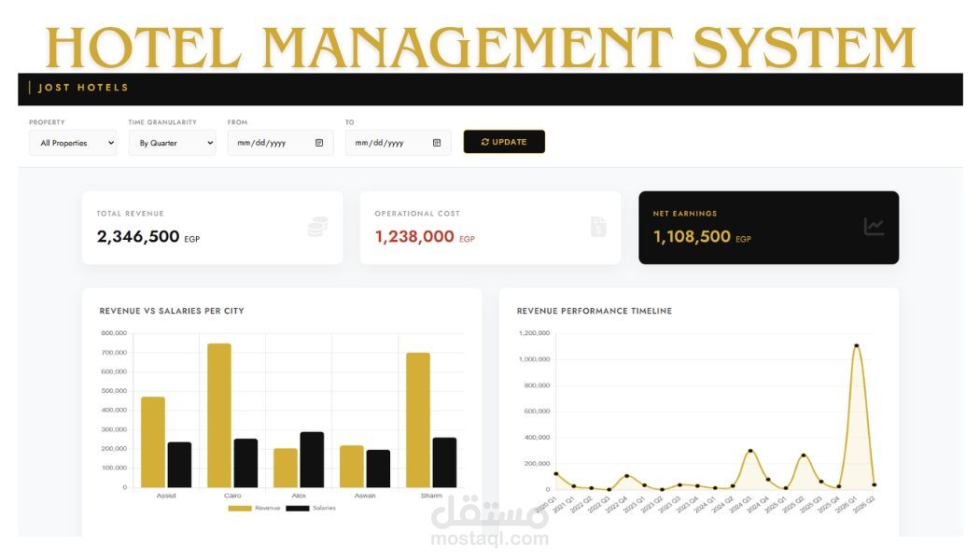Click the Total Revenue value 2,346,500

coord(138,236)
